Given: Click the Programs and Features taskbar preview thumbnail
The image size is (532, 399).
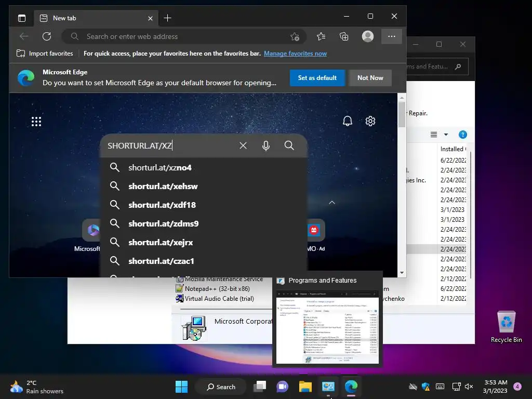Looking at the screenshot, I should pos(327,327).
